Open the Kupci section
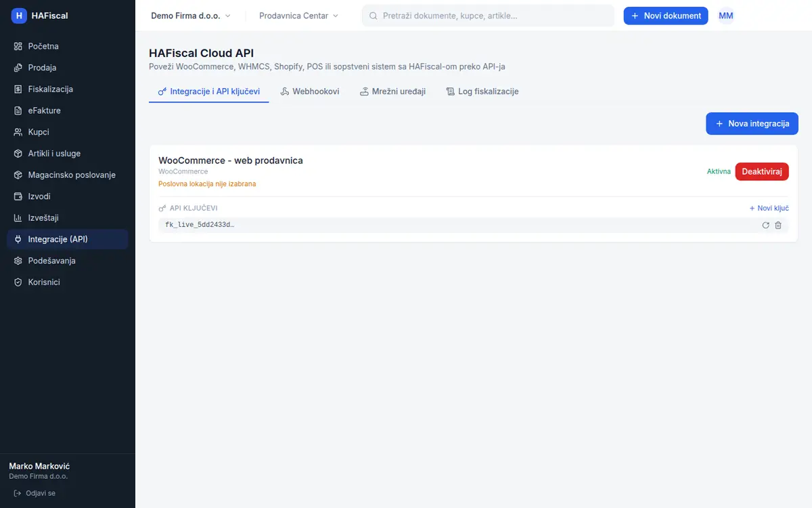812x508 pixels. point(68,132)
